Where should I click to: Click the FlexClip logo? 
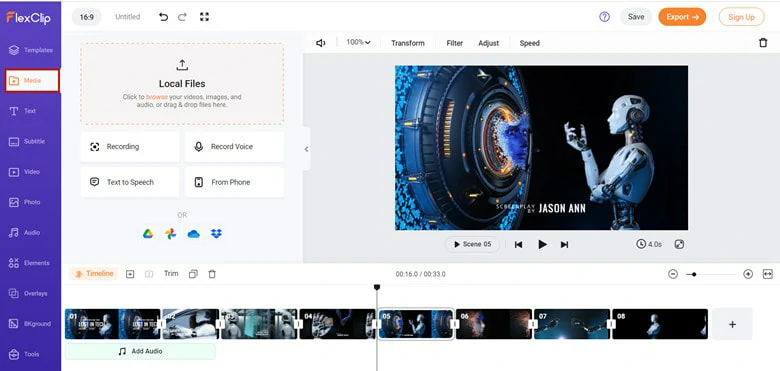pyautogui.click(x=28, y=17)
